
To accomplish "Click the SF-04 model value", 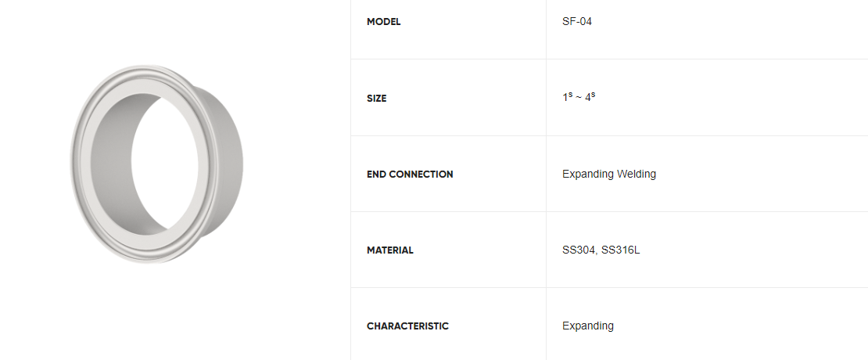I will click(x=577, y=22).
